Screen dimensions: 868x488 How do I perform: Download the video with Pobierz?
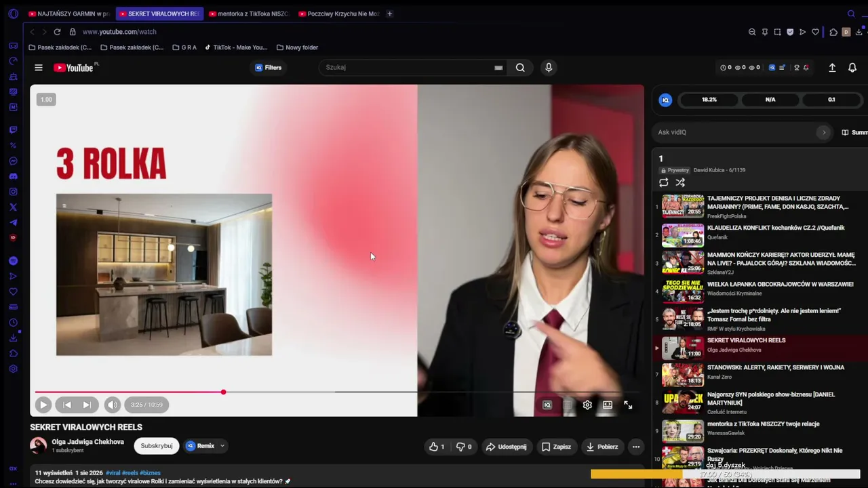[x=602, y=447]
